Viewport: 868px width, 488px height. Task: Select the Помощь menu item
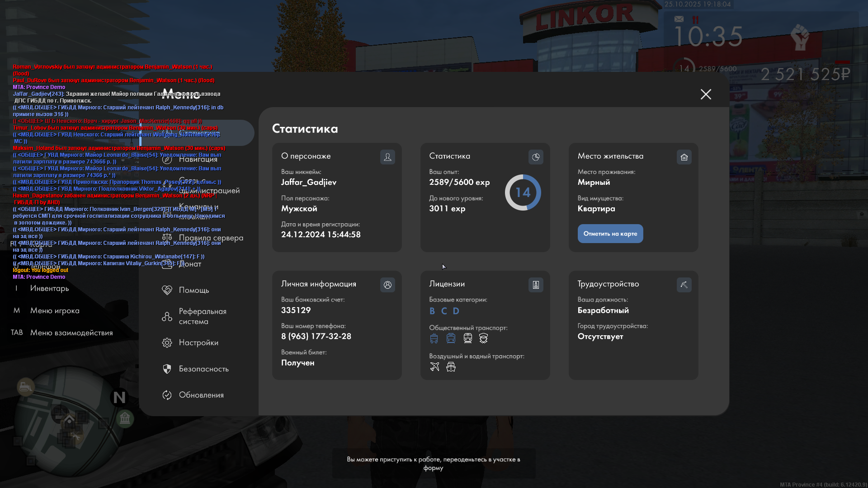(193, 290)
